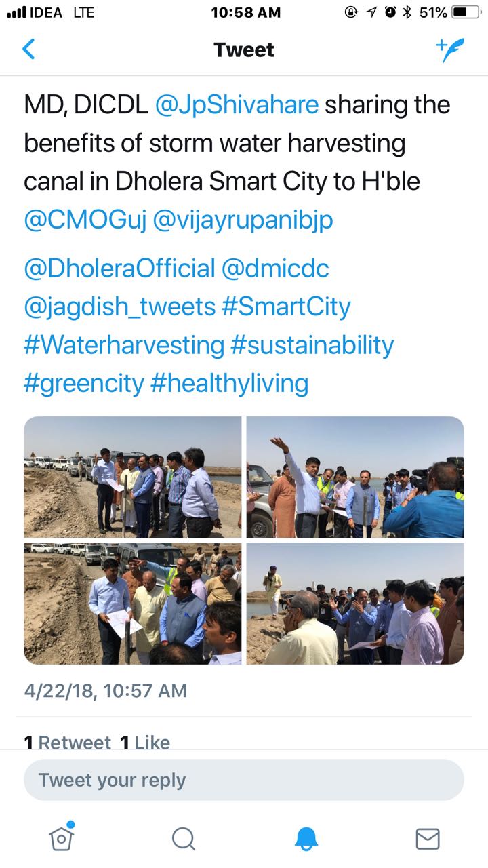Open Messages envelope tab

[427, 839]
